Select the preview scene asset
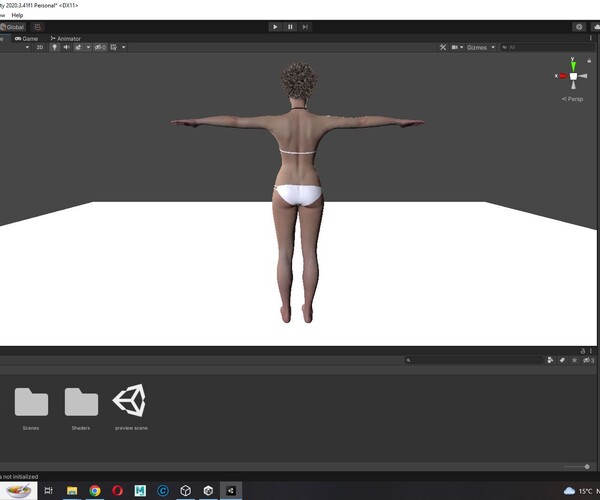 pyautogui.click(x=131, y=407)
